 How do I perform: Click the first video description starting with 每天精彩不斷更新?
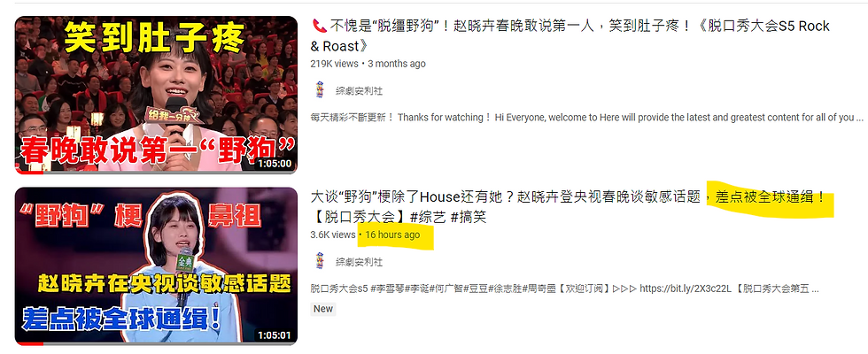click(586, 118)
